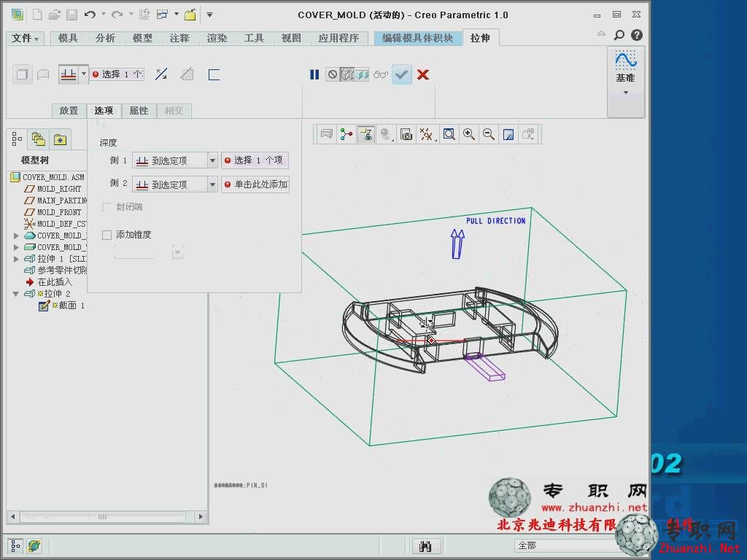The width and height of the screenshot is (747, 560).
Task: Select the Attached preview mode button
Action: [347, 74]
